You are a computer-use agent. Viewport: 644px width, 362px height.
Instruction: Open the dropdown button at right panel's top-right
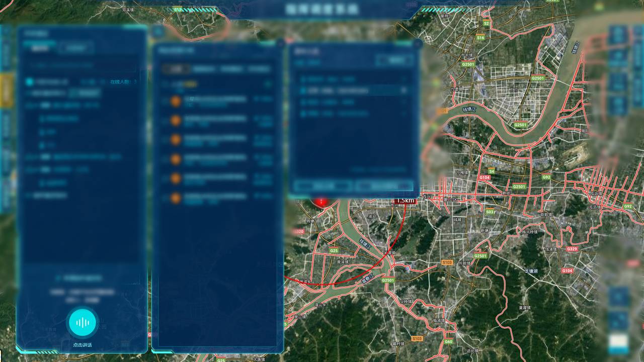(x=394, y=60)
